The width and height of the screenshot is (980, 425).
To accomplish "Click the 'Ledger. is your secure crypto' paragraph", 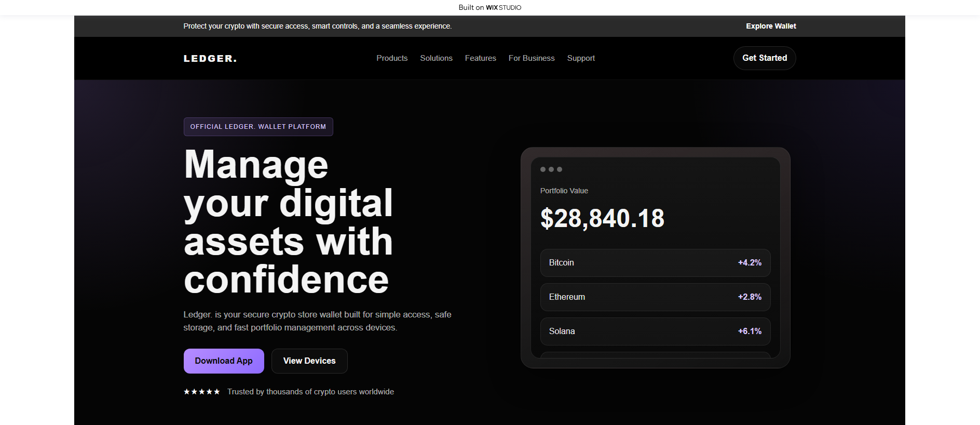I will point(318,321).
